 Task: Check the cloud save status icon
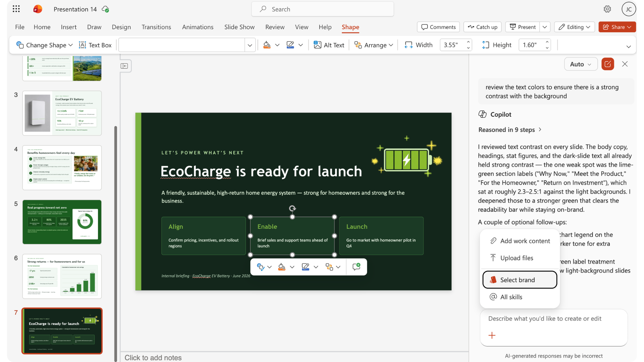pos(105,9)
